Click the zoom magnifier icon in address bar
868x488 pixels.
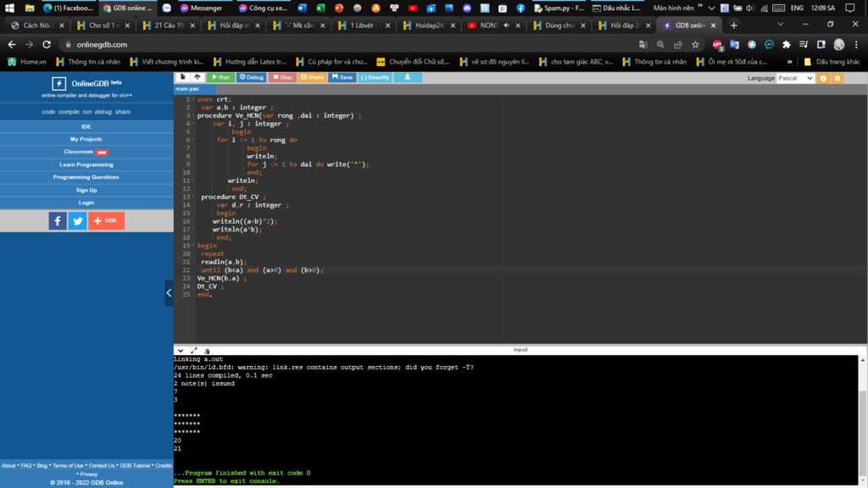tap(660, 44)
